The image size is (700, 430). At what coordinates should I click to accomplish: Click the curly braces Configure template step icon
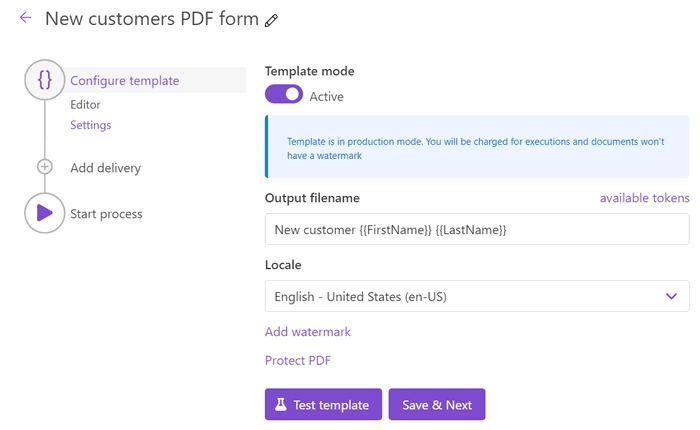[x=45, y=80]
